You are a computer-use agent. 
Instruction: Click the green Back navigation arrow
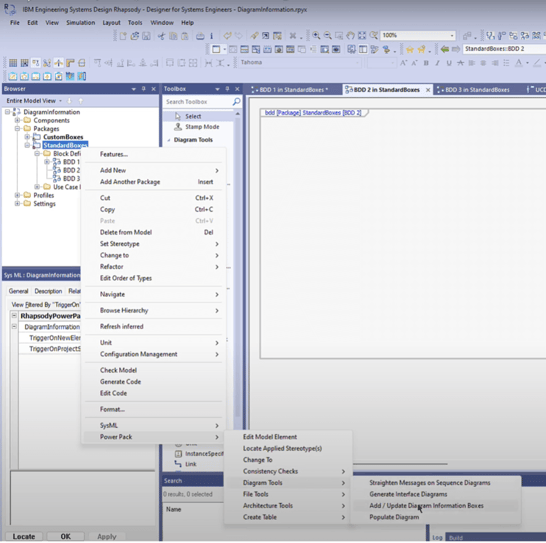coord(445,49)
